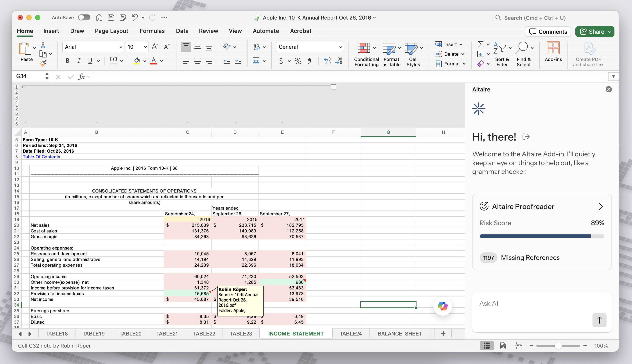Open the Acrobat ribbon tab
This screenshot has height=364, width=632.
click(300, 31)
